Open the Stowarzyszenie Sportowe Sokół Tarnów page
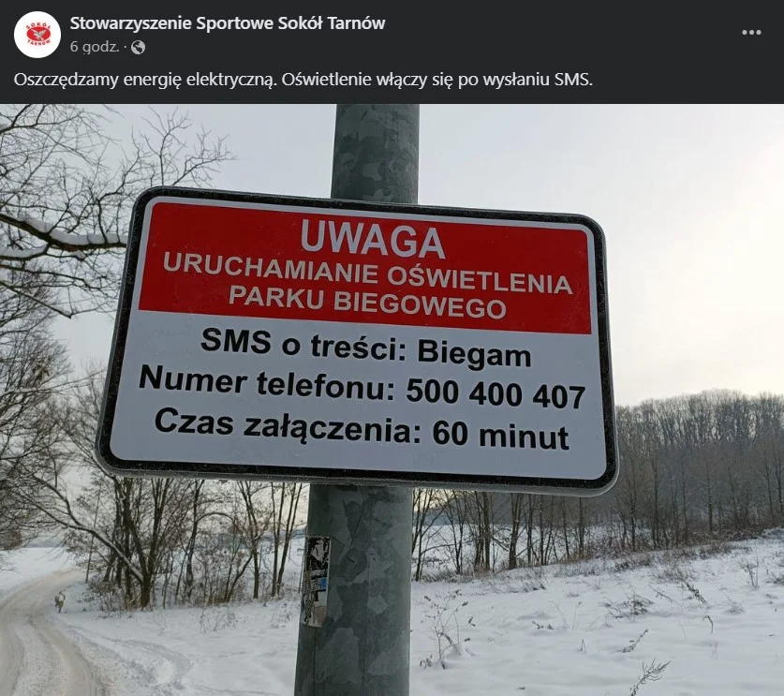The image size is (784, 696). click(228, 23)
